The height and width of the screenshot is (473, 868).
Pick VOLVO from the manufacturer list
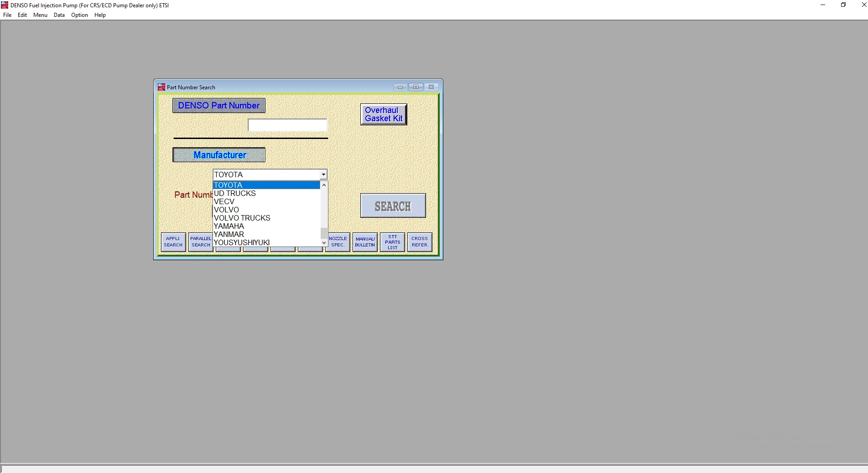[x=267, y=210]
